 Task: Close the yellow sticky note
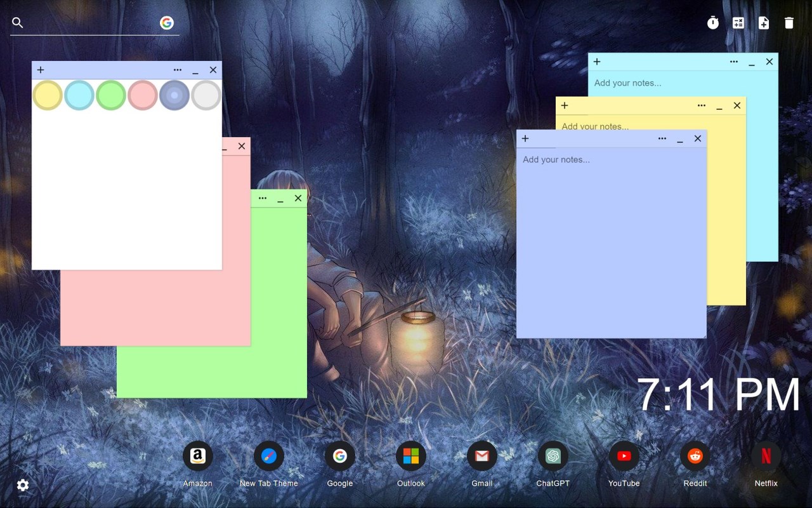tap(737, 105)
